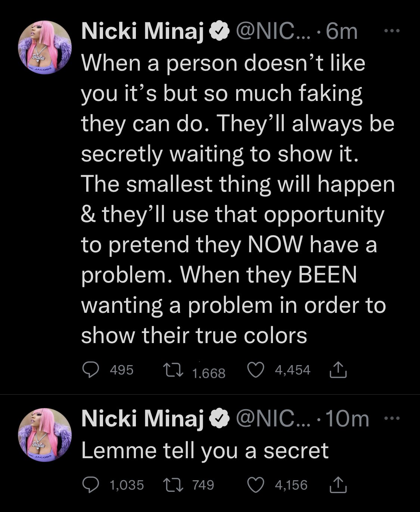Open Nicki Minaj avatar on first tweet
The width and height of the screenshot is (420, 512).
click(x=45, y=47)
